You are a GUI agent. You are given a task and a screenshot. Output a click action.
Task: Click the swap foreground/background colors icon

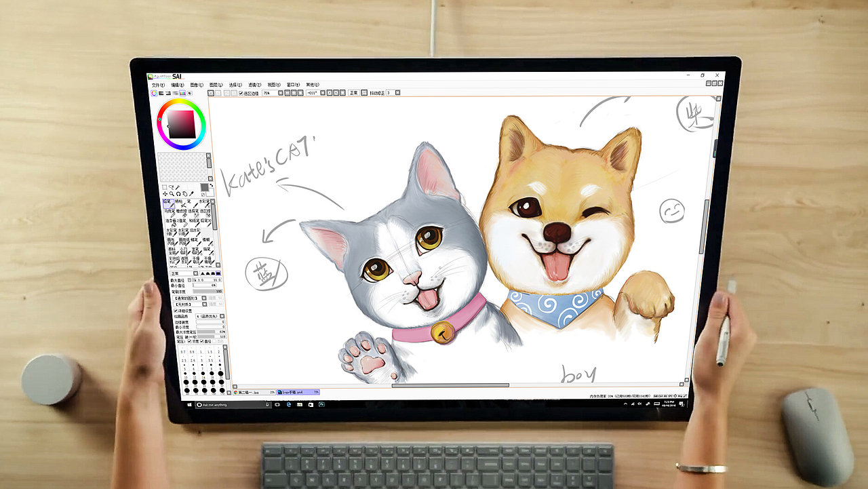[x=212, y=185]
